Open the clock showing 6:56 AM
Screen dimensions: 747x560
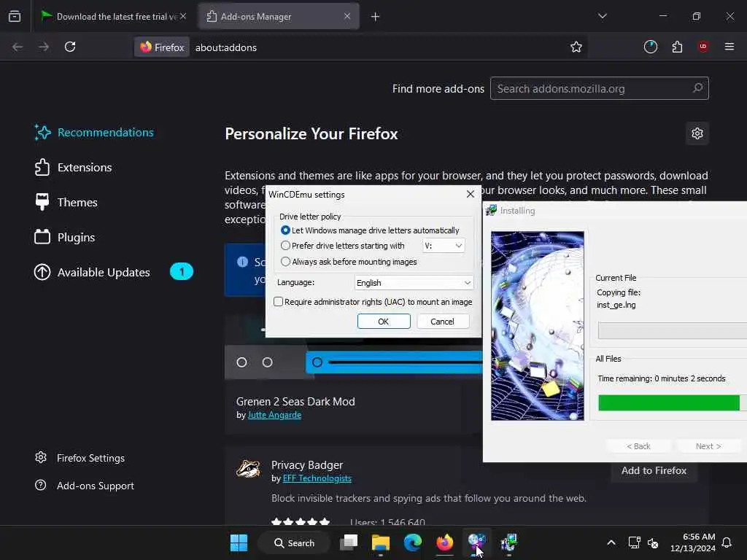(x=693, y=542)
